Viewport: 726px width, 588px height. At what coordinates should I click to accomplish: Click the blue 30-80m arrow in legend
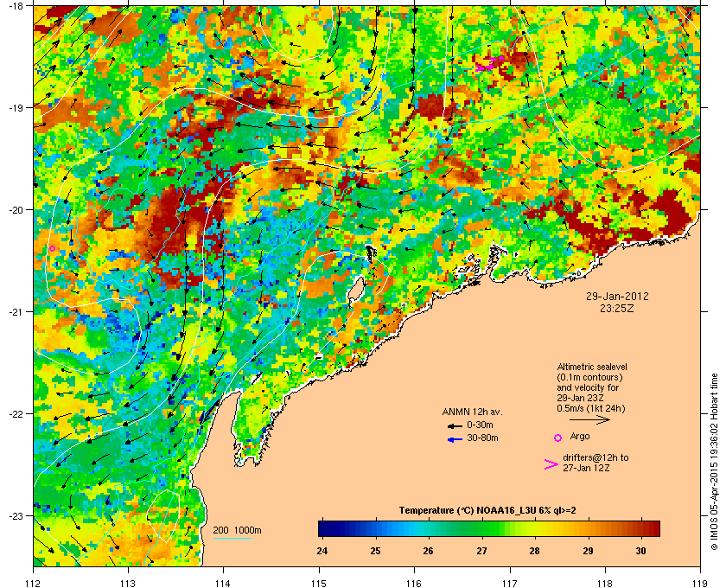455,439
